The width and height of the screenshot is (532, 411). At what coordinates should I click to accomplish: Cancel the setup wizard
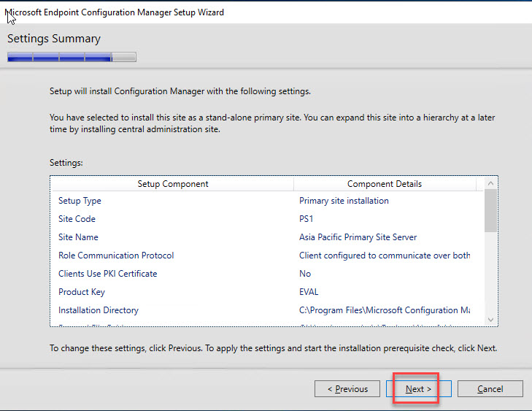click(490, 389)
